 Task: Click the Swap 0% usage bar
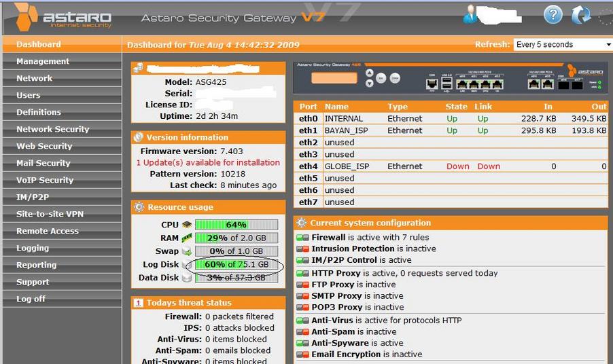[x=237, y=251]
